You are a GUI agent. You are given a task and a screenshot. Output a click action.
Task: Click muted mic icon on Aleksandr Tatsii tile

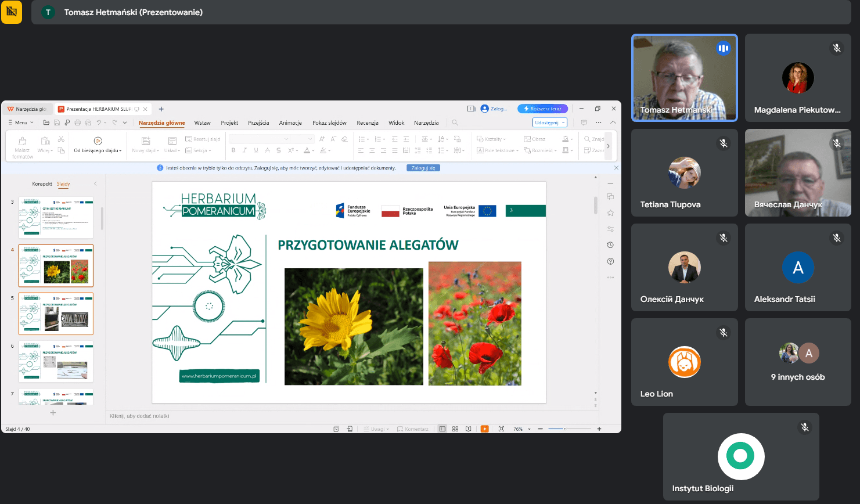837,237
